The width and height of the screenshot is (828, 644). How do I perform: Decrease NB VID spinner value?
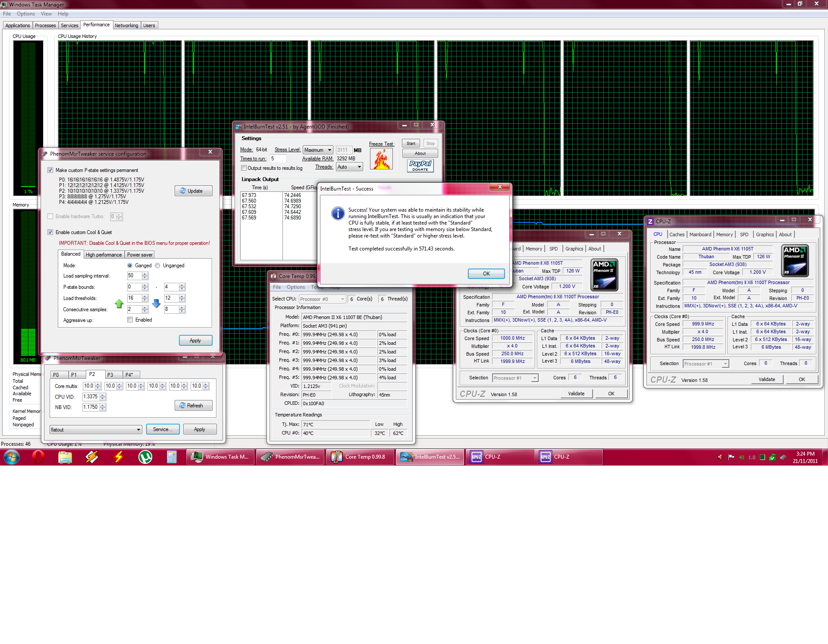click(103, 409)
